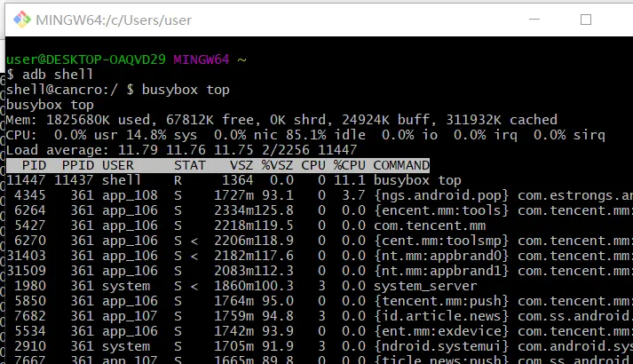Viewport: 633px width, 364px height.
Task: Click the PID column header
Action: point(34,165)
